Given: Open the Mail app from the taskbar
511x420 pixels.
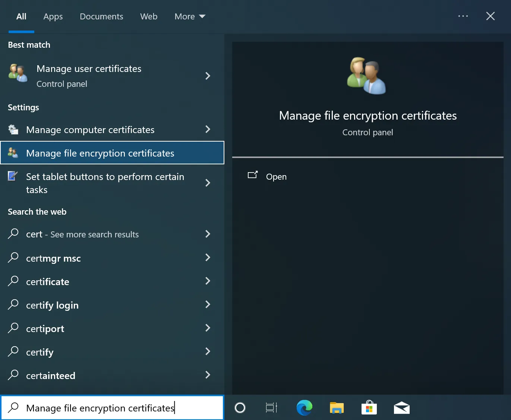Looking at the screenshot, I should tap(401, 408).
